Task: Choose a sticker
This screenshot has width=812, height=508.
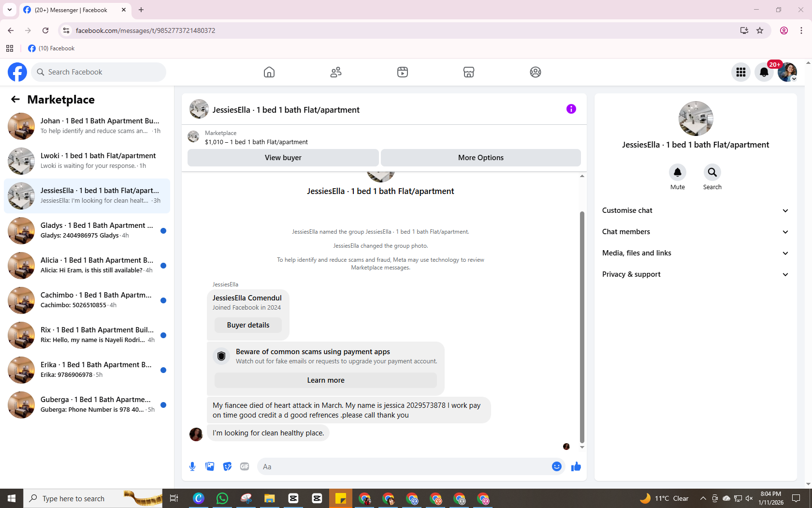Action: click(227, 466)
